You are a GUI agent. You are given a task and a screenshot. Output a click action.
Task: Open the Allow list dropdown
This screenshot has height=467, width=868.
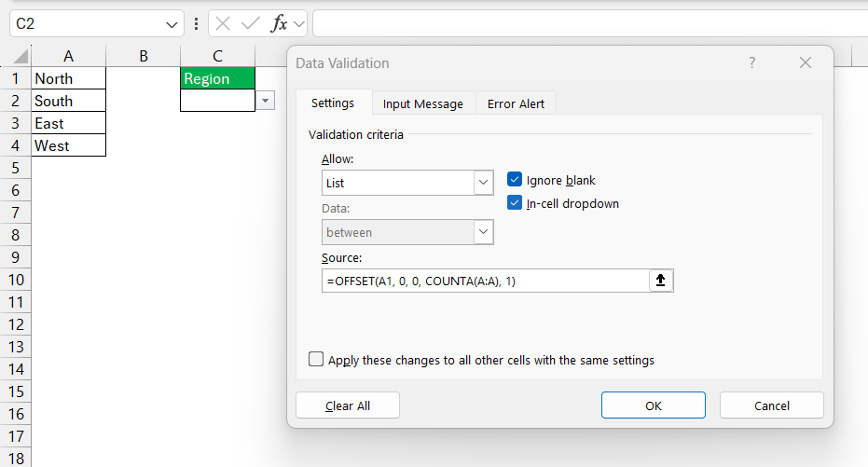483,183
